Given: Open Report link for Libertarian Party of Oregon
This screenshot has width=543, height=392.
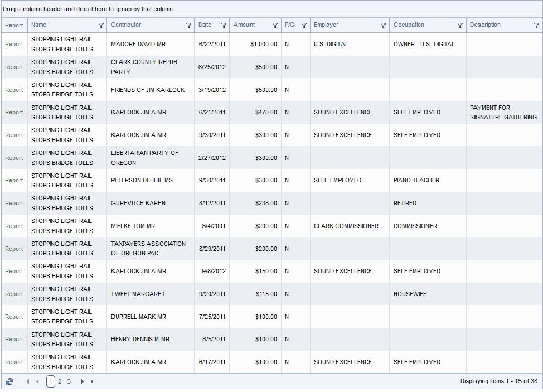Looking at the screenshot, I should [14, 158].
